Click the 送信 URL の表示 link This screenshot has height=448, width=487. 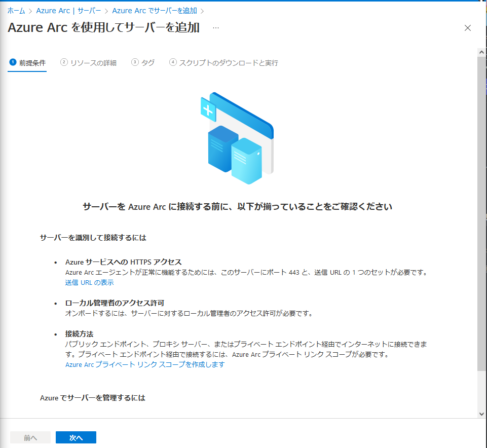click(x=90, y=283)
